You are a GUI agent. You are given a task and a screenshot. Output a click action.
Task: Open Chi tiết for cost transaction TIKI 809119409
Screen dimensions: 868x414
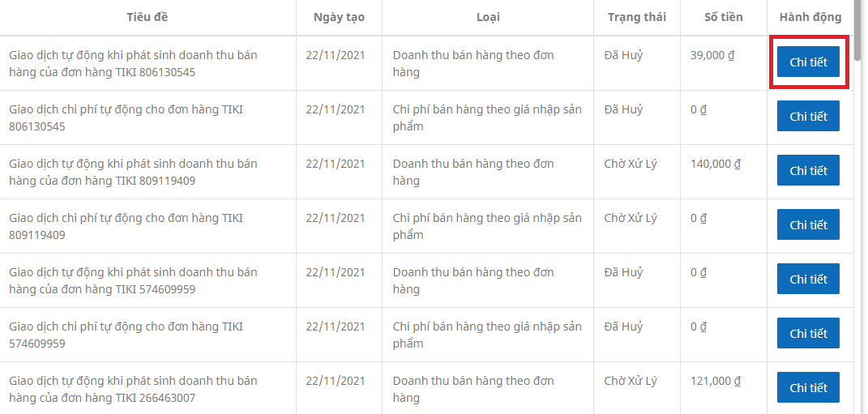coord(808,225)
